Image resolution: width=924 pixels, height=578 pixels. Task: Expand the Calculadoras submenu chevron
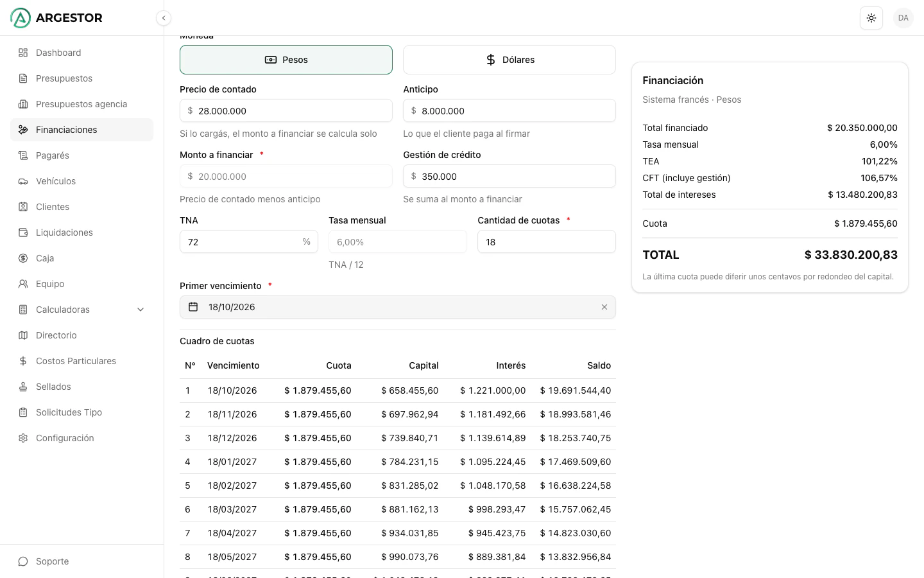(141, 310)
